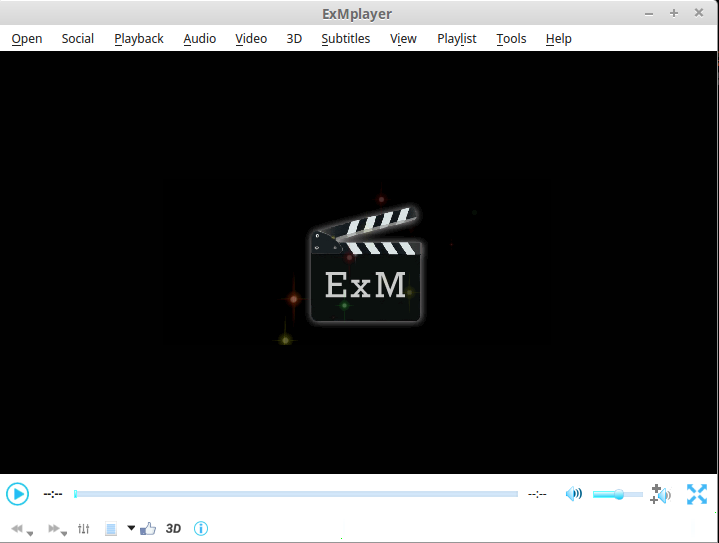The width and height of the screenshot is (719, 543).
Task: Open the View menu
Action: pyautogui.click(x=403, y=39)
